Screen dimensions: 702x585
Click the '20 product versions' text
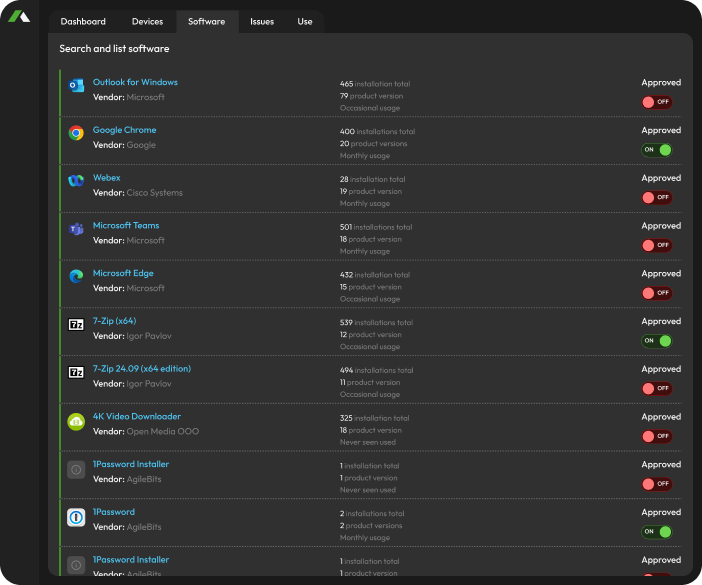373,144
